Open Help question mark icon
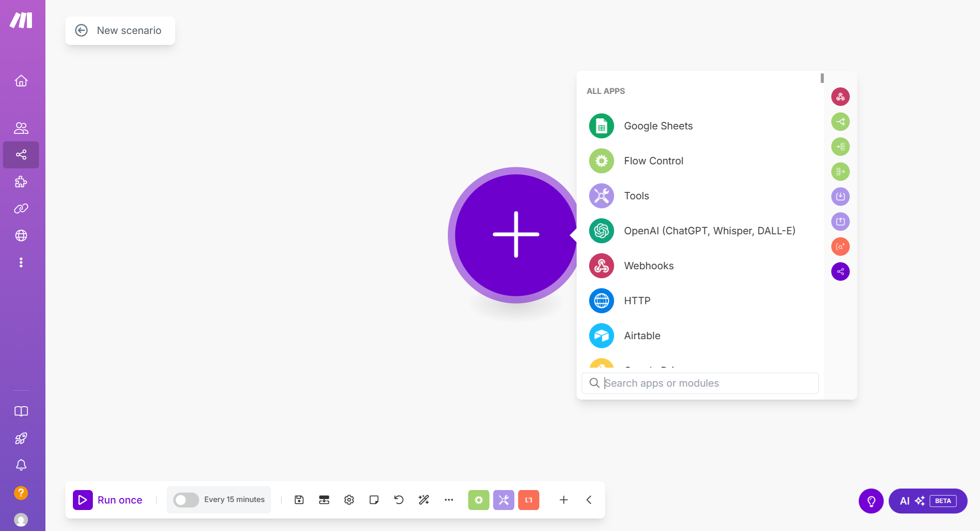 point(21,493)
